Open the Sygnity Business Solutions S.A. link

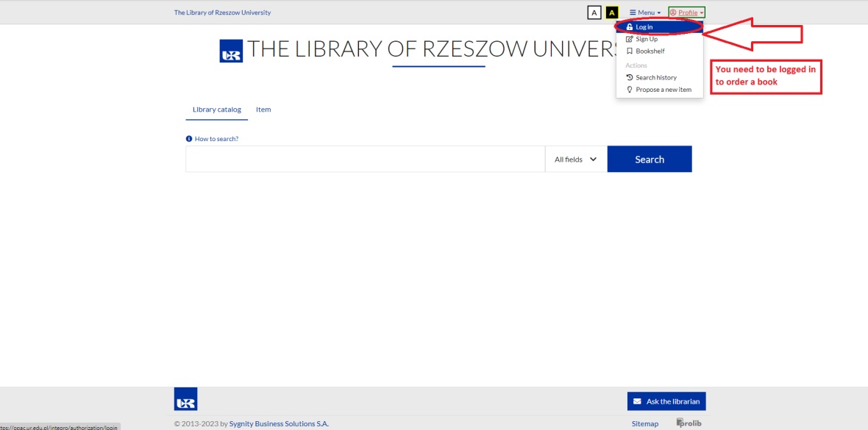tap(279, 424)
